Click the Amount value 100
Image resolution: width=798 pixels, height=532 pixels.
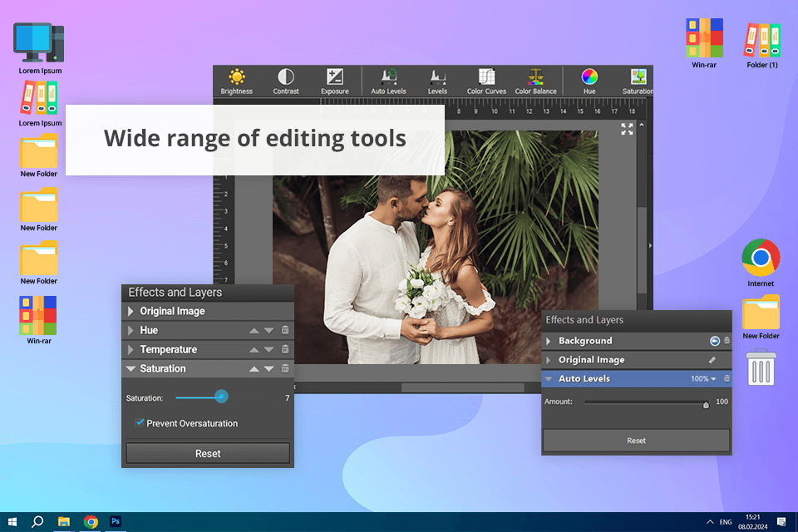722,401
